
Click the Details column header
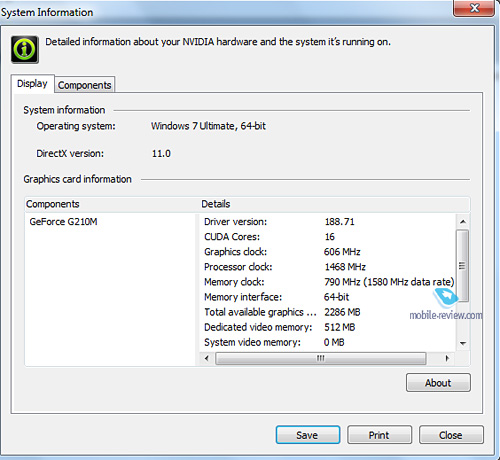click(335, 204)
